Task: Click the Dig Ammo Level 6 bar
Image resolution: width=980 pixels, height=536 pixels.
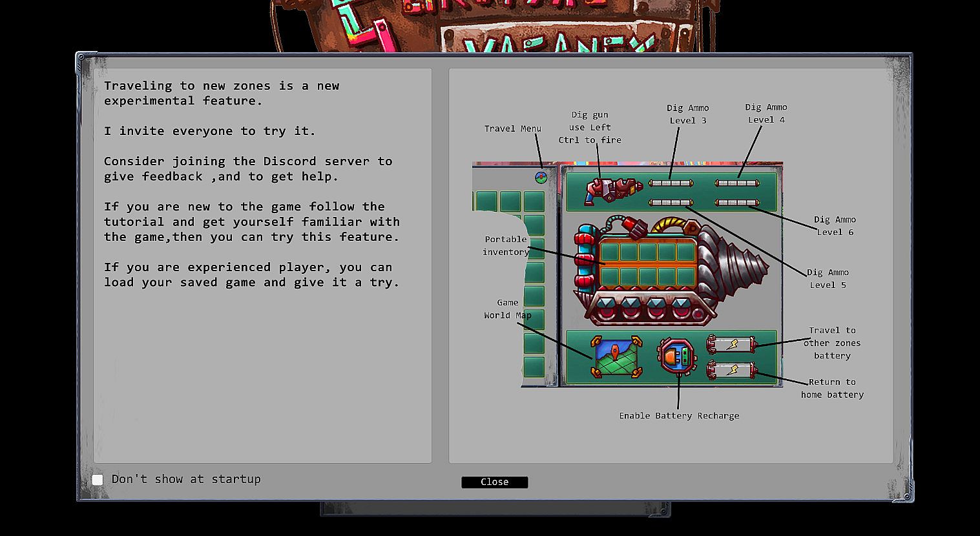Action: [x=737, y=203]
